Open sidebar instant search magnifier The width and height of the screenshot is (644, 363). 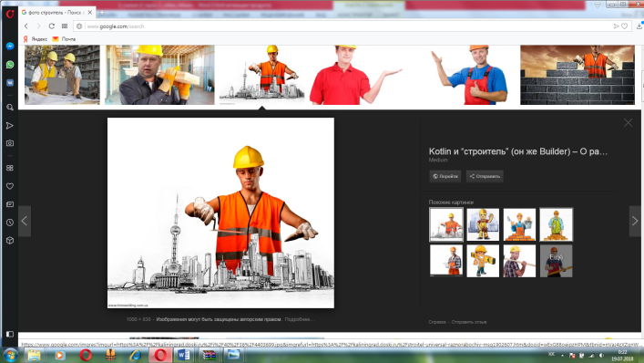click(10, 108)
